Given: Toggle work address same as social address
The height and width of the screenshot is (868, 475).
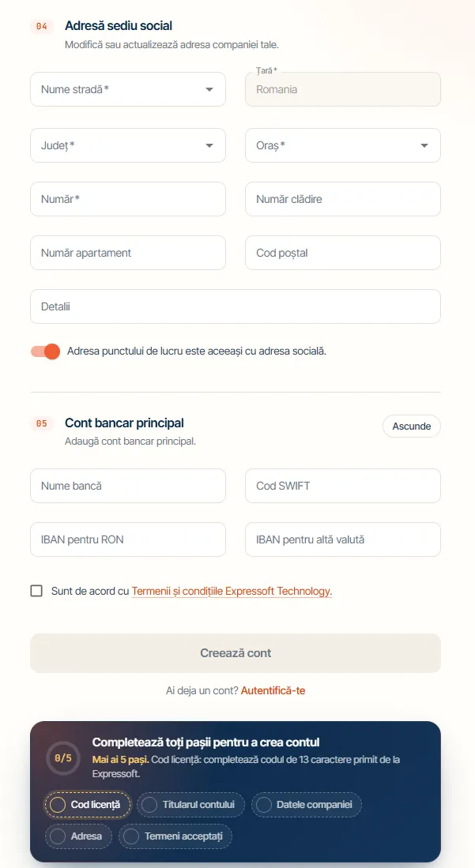Looking at the screenshot, I should coord(46,351).
